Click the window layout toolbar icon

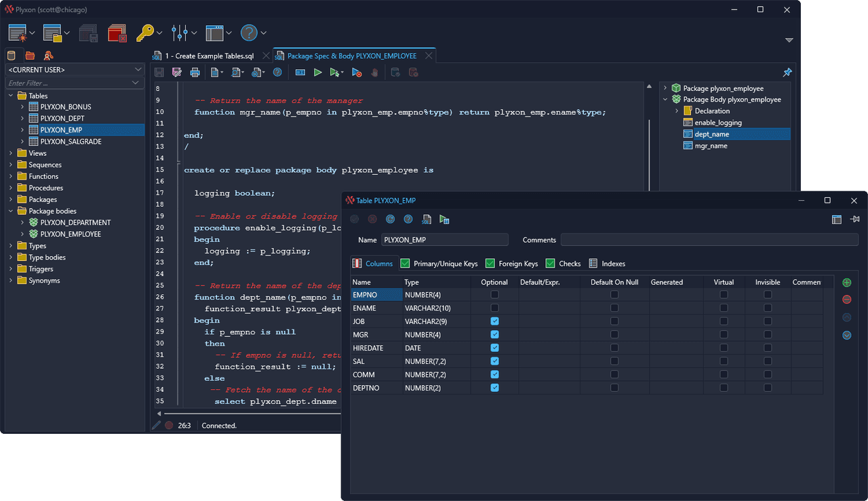[x=214, y=33]
